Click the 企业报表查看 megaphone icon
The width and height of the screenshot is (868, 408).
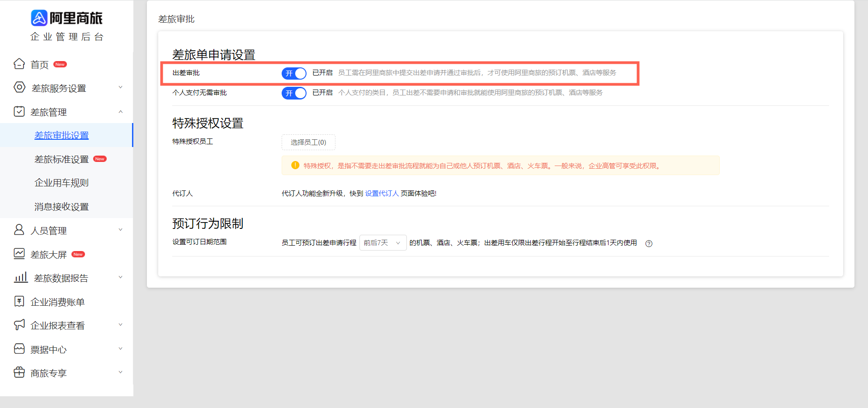pyautogui.click(x=19, y=325)
